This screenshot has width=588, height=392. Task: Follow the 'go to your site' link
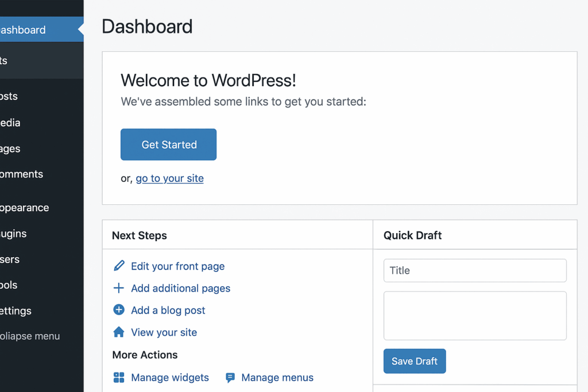click(169, 178)
